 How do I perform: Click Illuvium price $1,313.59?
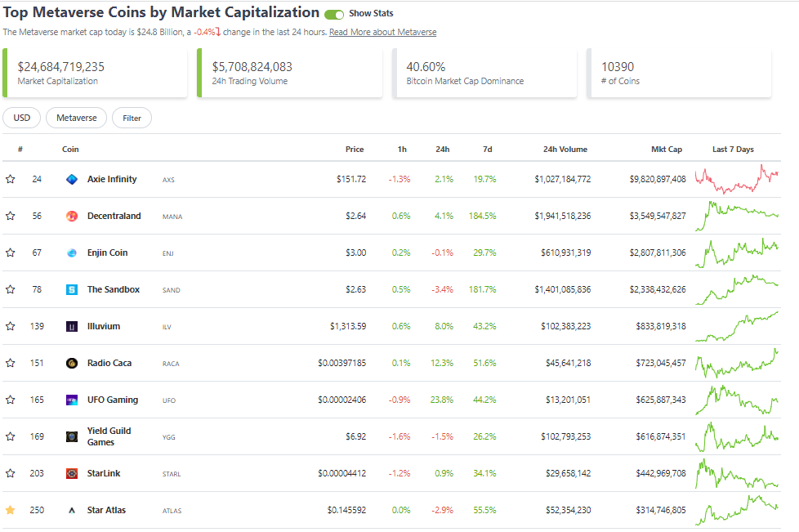tap(348, 326)
